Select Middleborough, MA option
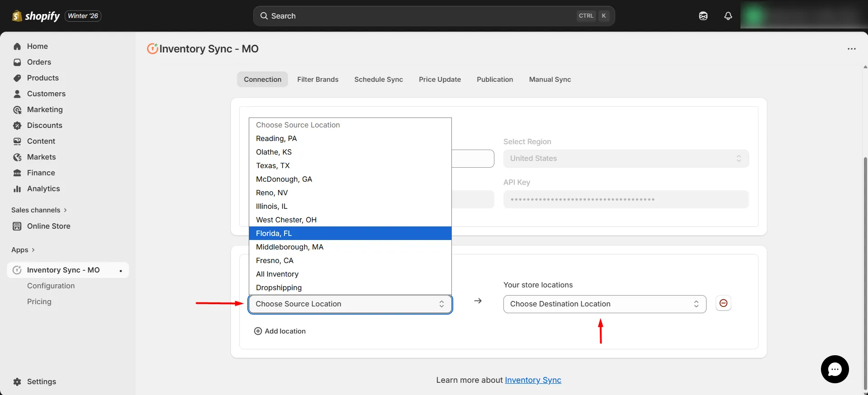868x395 pixels. tap(350, 247)
